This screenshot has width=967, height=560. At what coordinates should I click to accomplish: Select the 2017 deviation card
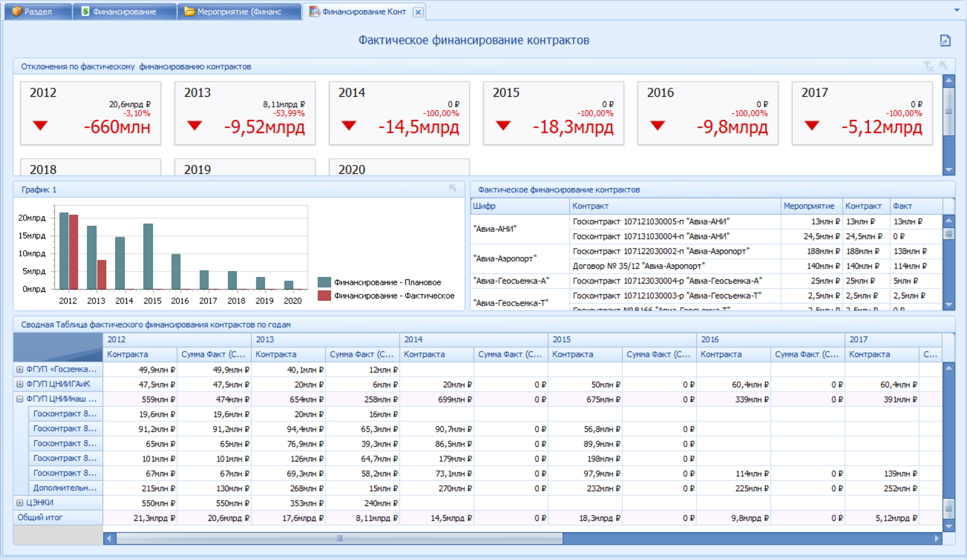[x=863, y=113]
